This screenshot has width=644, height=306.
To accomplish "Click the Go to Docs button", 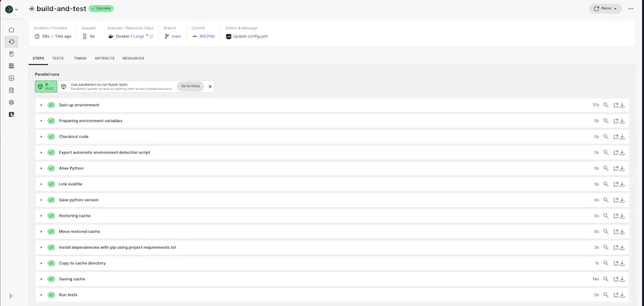I will point(191,86).
